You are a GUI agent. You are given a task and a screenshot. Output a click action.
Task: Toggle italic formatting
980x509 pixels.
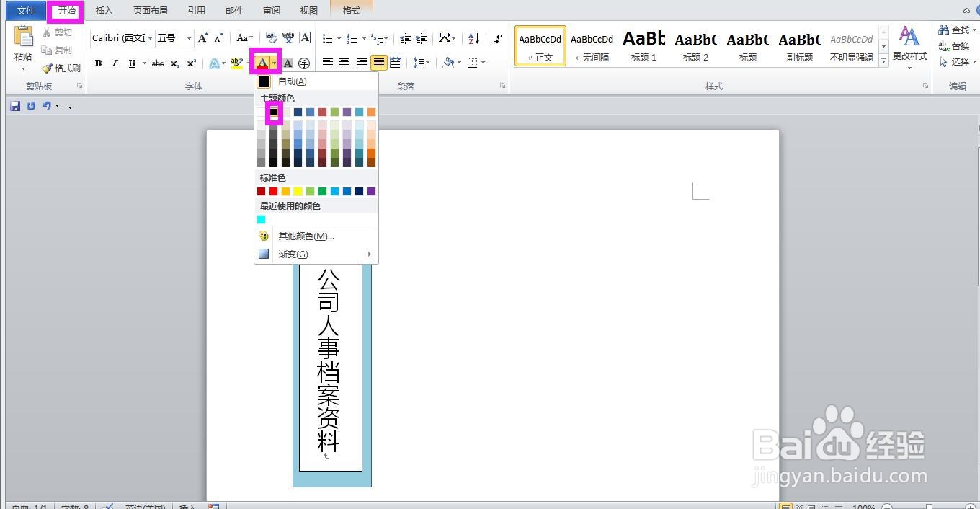pos(115,63)
